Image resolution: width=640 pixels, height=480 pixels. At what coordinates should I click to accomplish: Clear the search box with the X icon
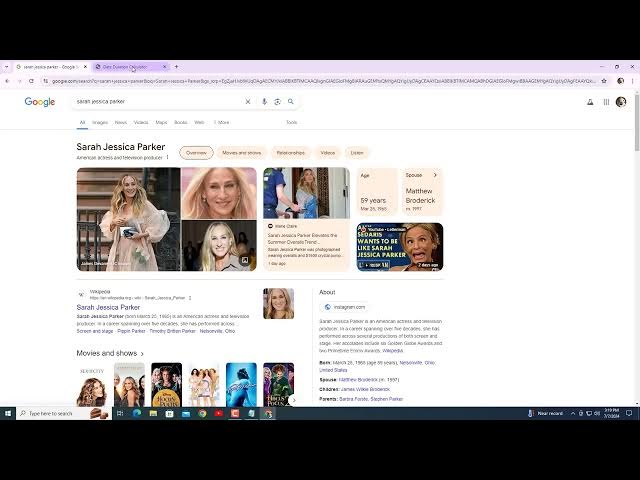[248, 101]
